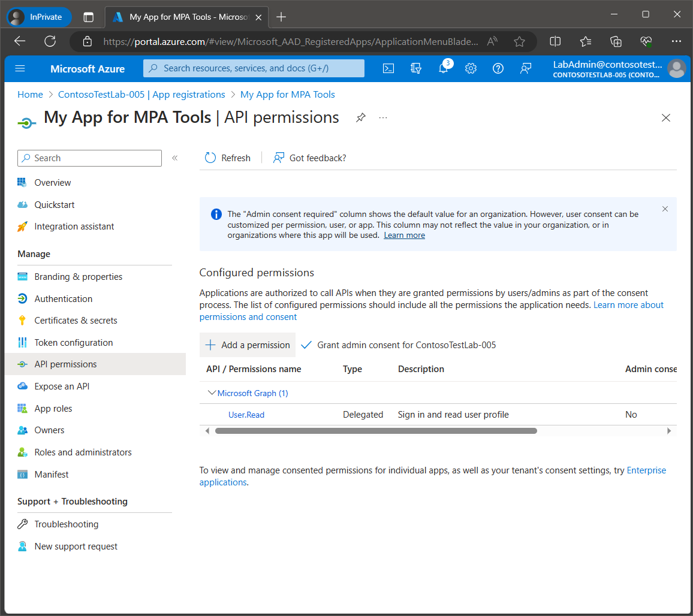The image size is (693, 616).
Task: Open Microsoft Graph (1) link
Action: 252,393
